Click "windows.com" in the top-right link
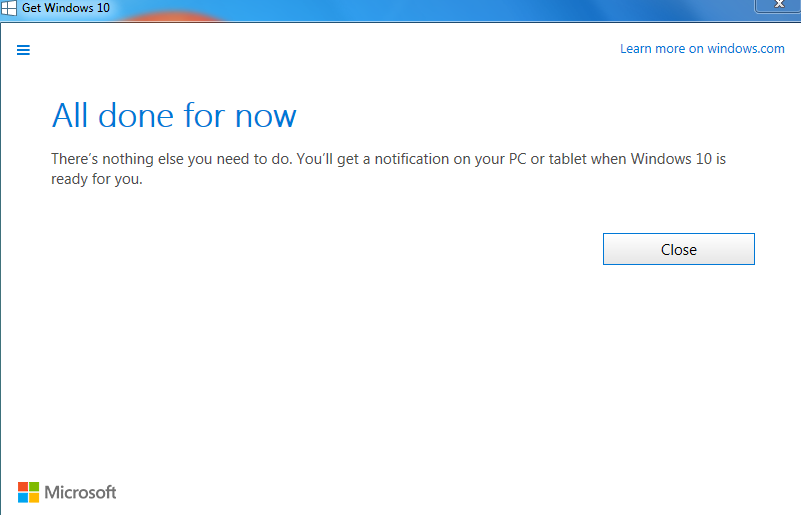Viewport: 801px width, 515px height. [x=746, y=49]
